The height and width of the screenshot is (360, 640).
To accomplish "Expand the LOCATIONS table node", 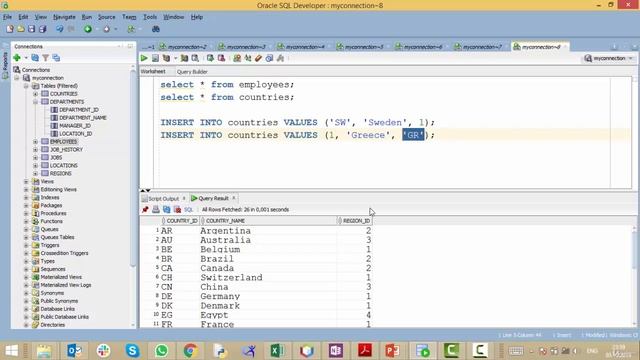I will point(36,165).
